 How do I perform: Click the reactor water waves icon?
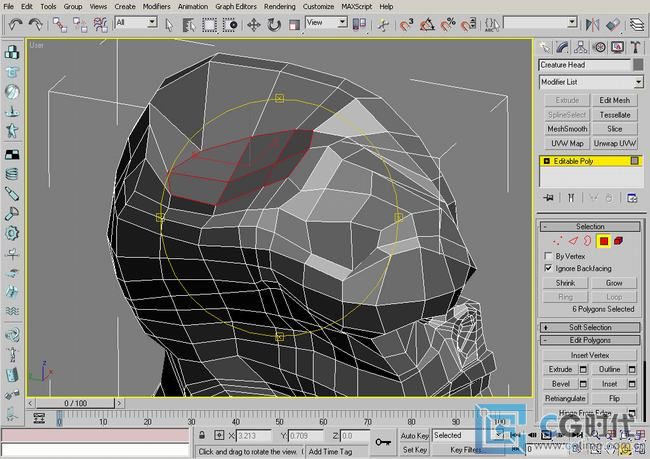tap(12, 311)
